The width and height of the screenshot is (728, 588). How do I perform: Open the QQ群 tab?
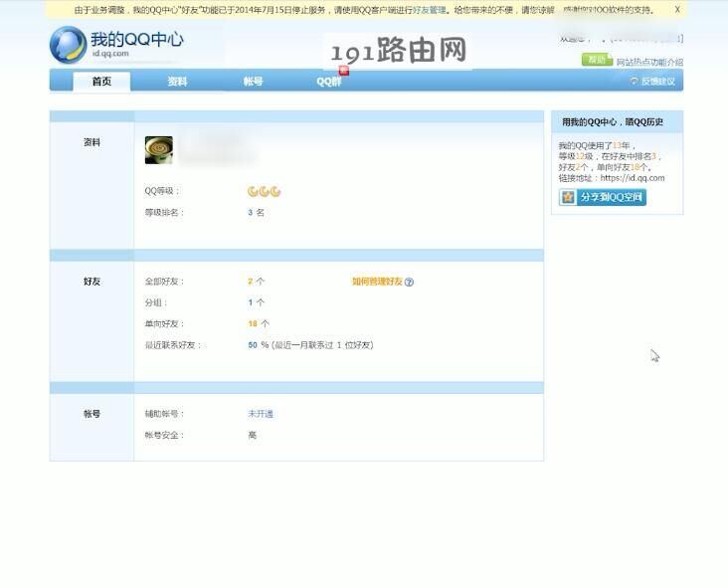click(329, 82)
